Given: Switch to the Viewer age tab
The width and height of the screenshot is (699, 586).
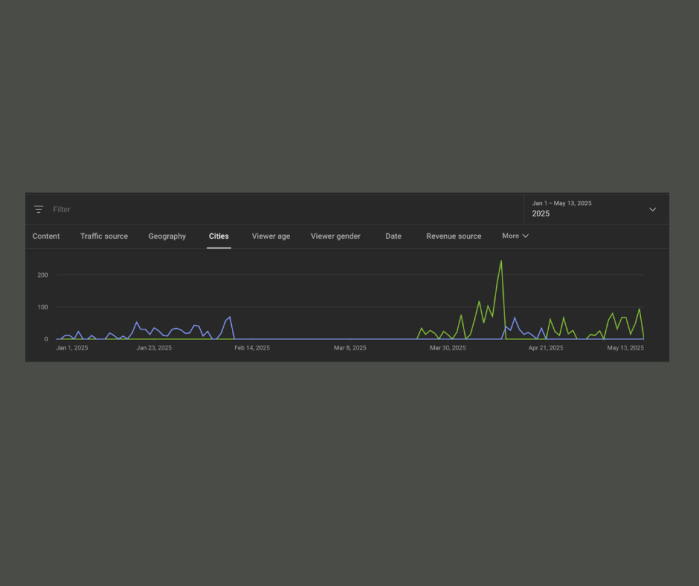Looking at the screenshot, I should 271,237.
